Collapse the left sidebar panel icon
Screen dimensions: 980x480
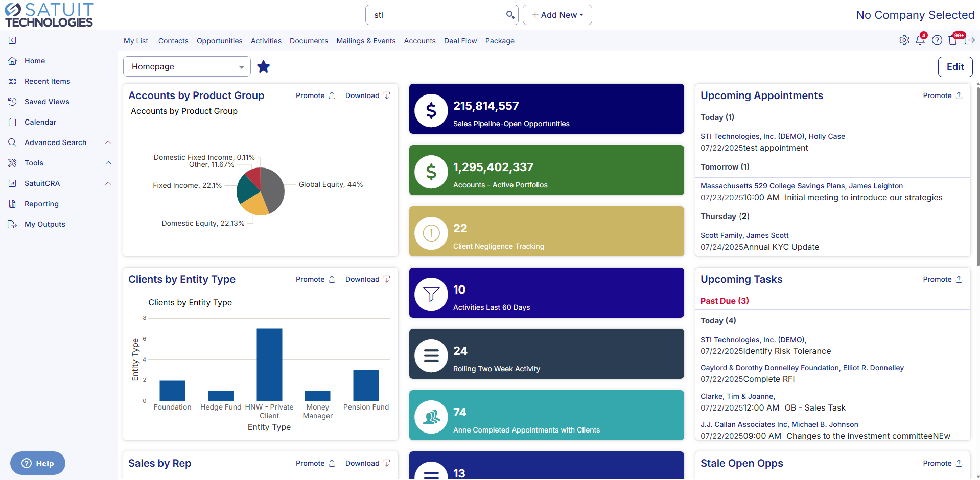coord(12,40)
